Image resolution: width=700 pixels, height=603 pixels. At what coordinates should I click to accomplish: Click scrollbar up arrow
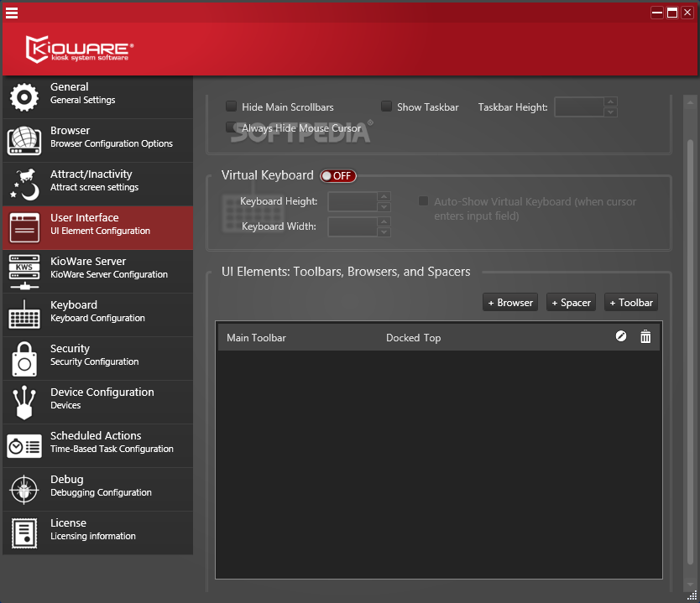690,102
